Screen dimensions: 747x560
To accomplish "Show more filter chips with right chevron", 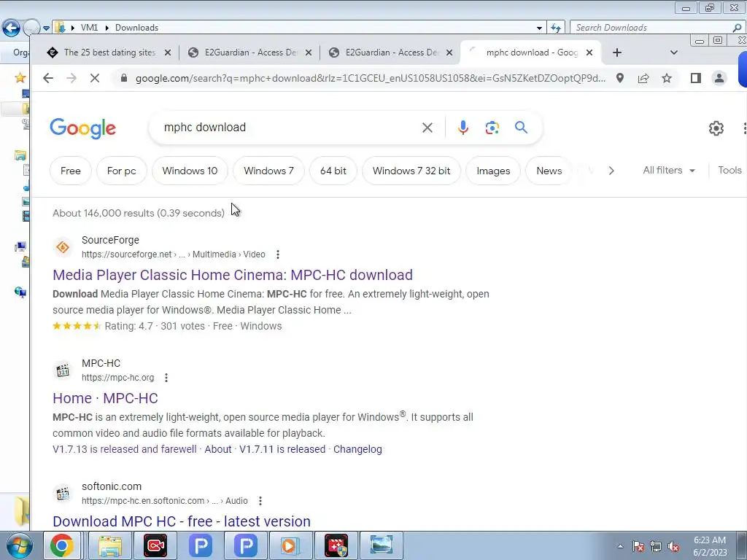I will coord(611,171).
